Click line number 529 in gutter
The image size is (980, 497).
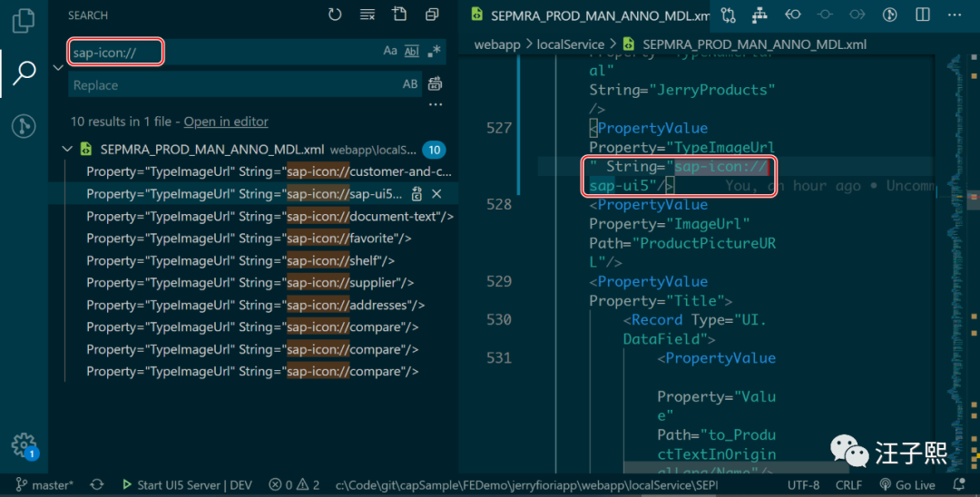point(499,281)
